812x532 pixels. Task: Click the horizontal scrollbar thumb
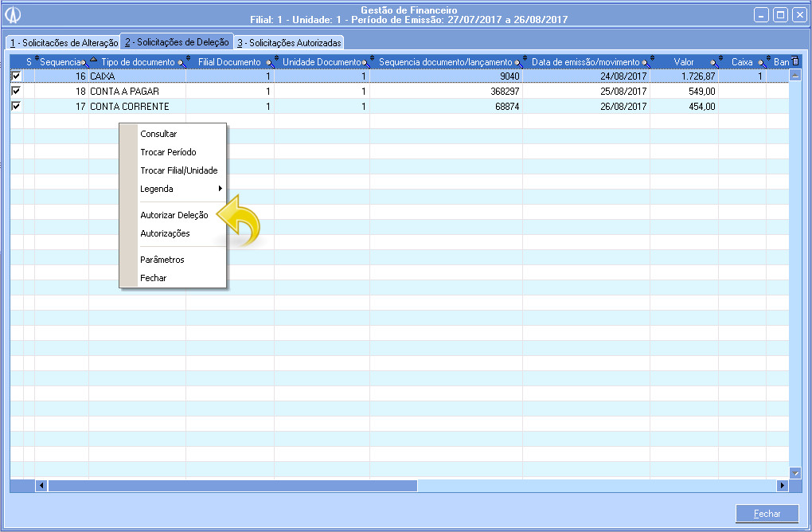pos(232,485)
